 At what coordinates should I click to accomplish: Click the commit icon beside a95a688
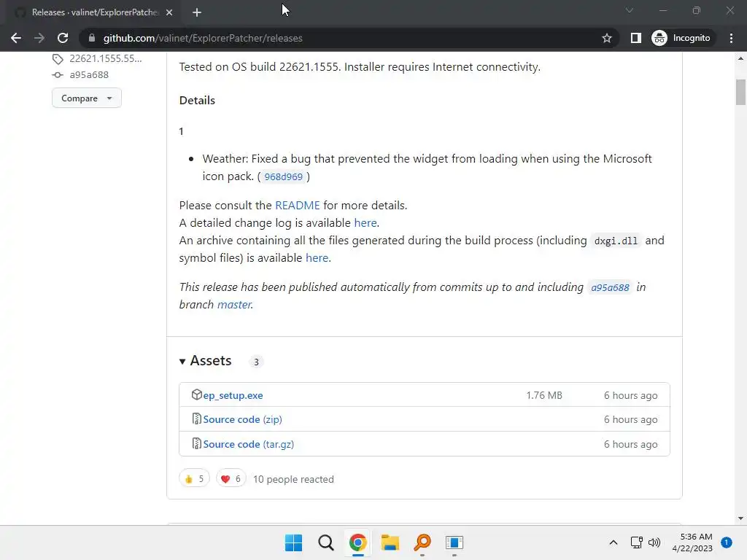58,75
